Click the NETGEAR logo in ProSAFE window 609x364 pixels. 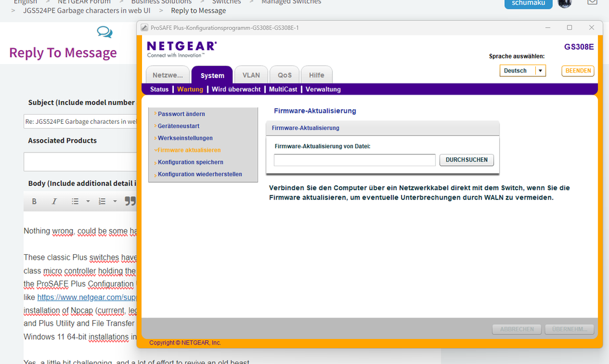pyautogui.click(x=182, y=49)
